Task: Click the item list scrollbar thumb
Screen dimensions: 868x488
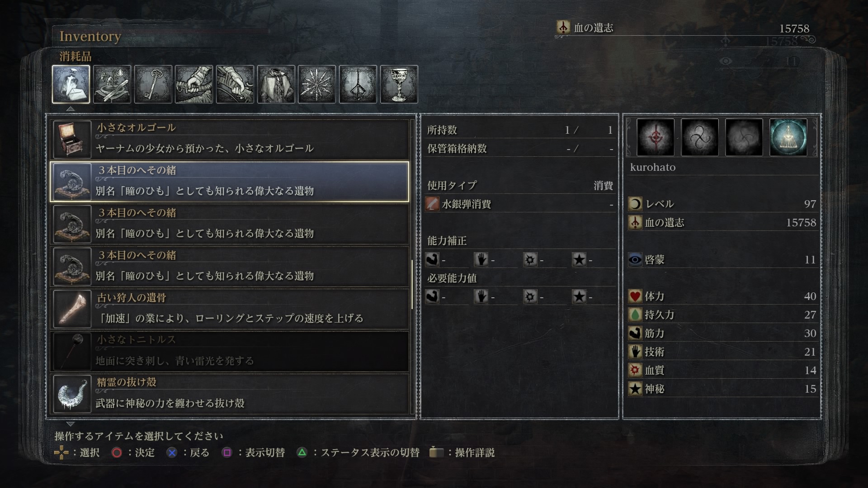Action: pos(412,285)
